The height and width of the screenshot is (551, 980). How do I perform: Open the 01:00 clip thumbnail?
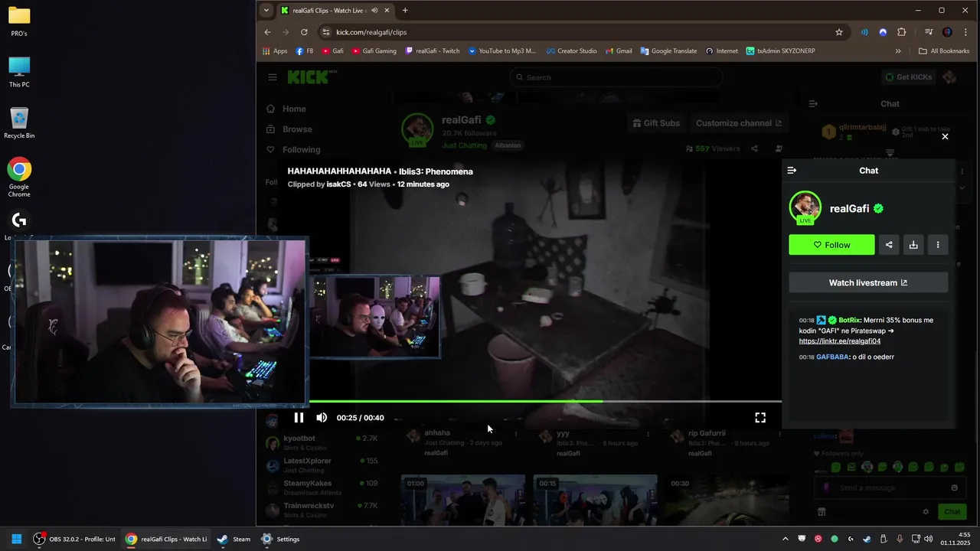[x=463, y=500]
